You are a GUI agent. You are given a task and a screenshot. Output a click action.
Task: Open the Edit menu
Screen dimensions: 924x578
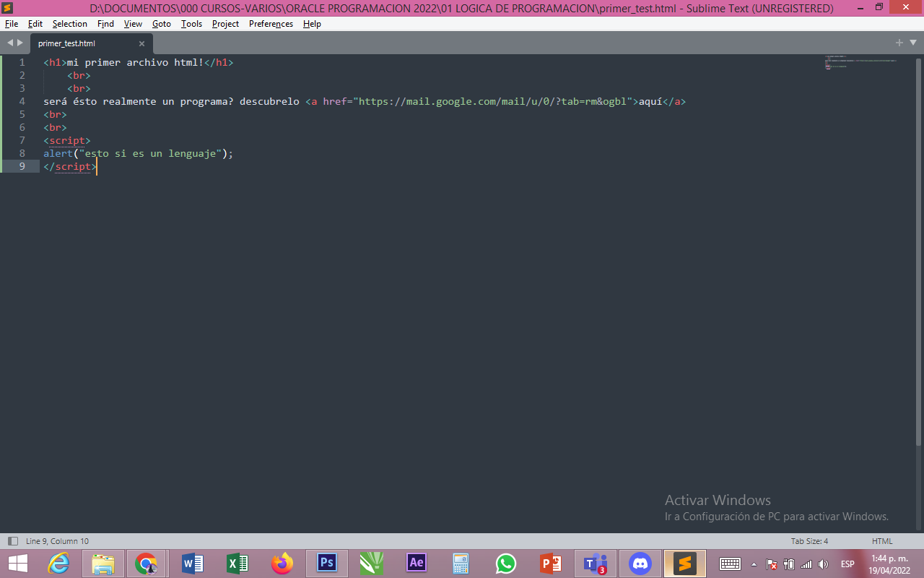(35, 24)
